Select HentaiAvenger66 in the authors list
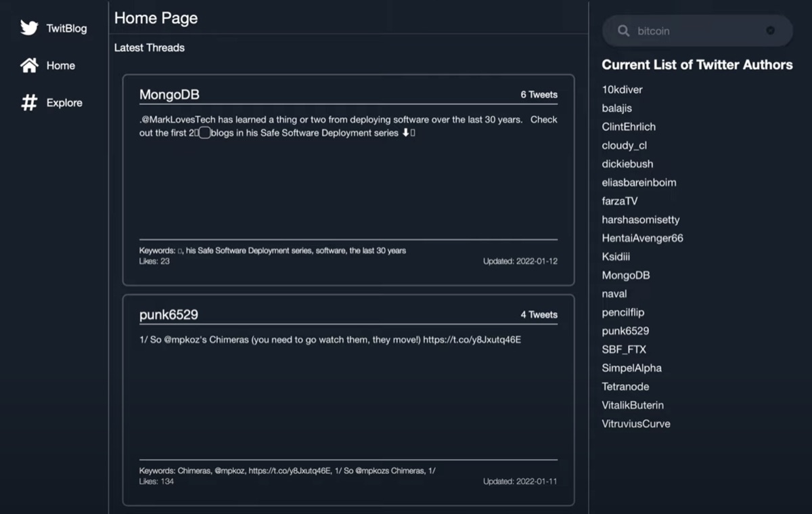Screen dimensions: 812x514 (642, 238)
